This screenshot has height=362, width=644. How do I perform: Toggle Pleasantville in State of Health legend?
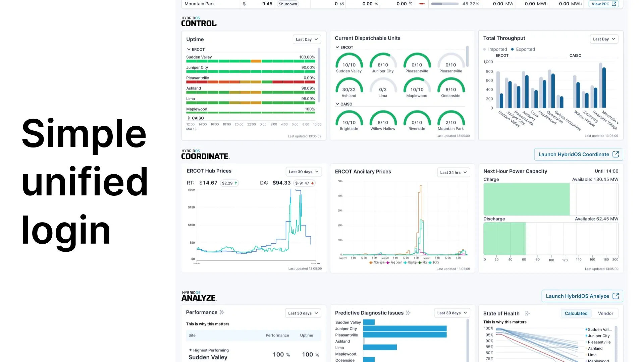pos(598,342)
